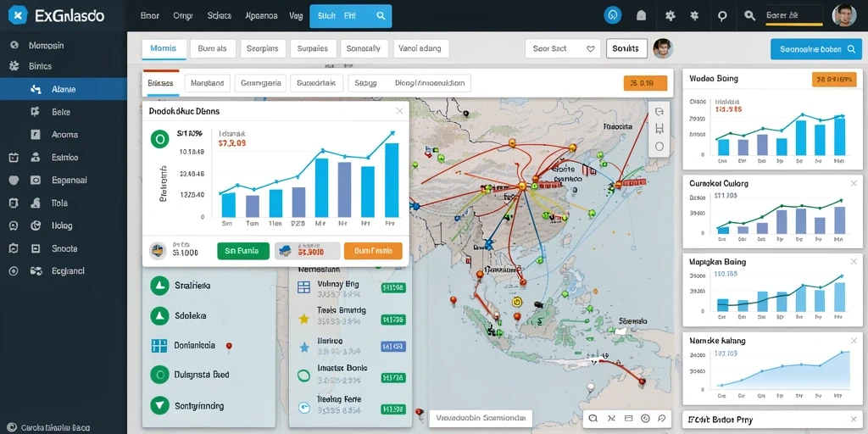Click the green Sri Bunia button
The width and height of the screenshot is (868, 434).
pos(243,251)
